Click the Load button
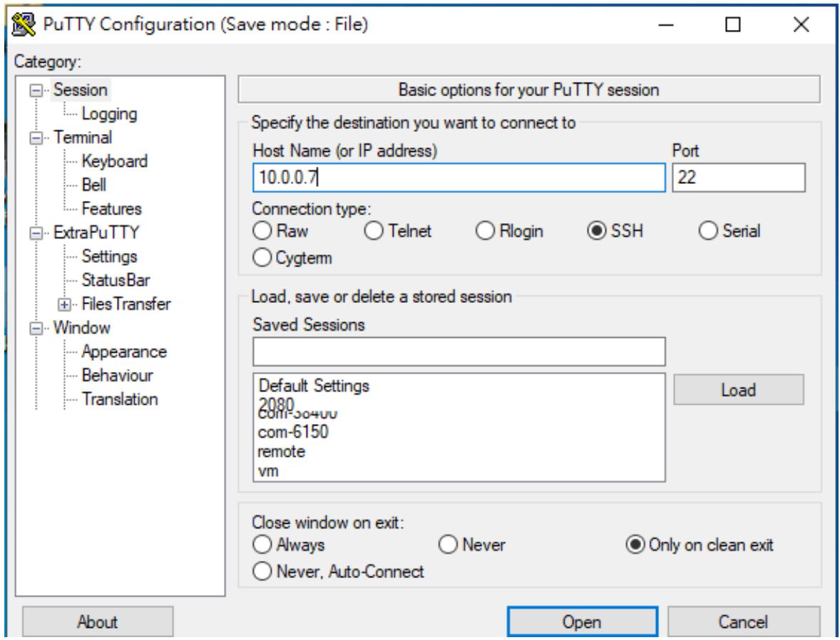This screenshot has width=840, height=640. [x=738, y=389]
